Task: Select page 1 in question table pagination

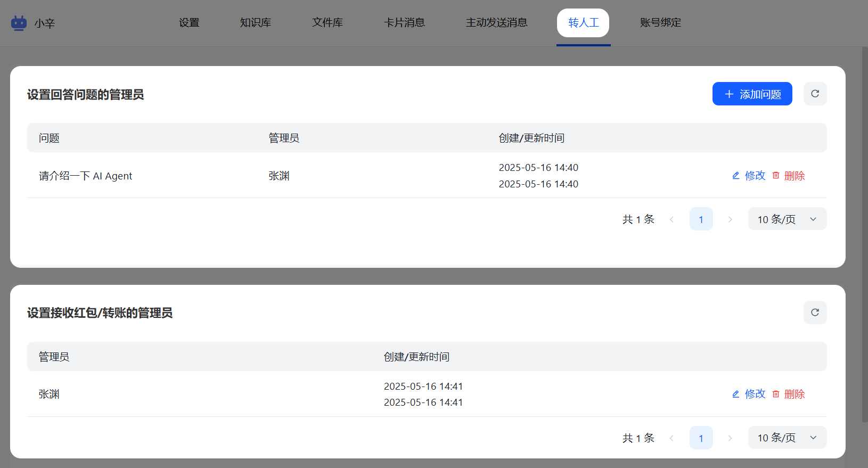Action: (x=701, y=219)
